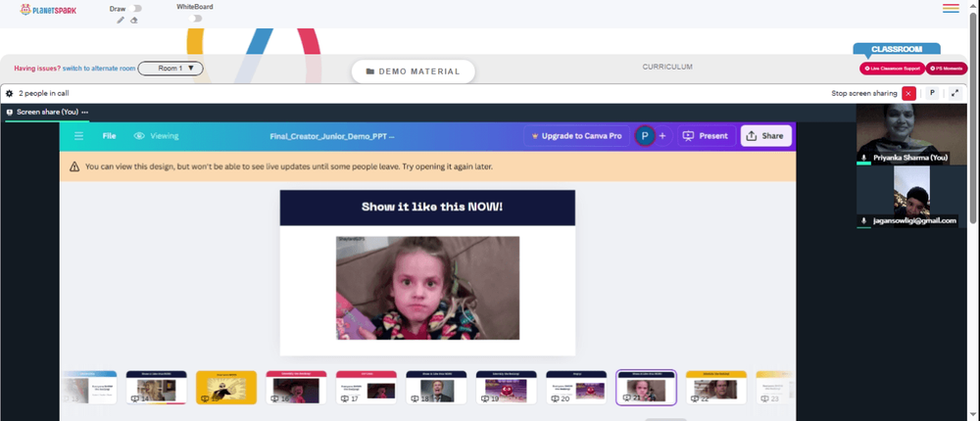This screenshot has width=980, height=421.
Task: Click the plus add people icon
Action: click(662, 135)
